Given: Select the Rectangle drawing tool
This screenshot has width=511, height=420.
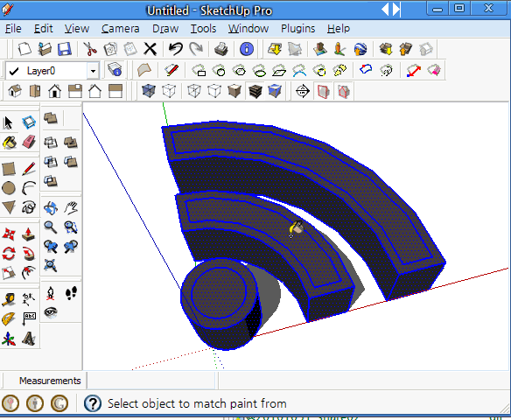Looking at the screenshot, I should coord(9,169).
